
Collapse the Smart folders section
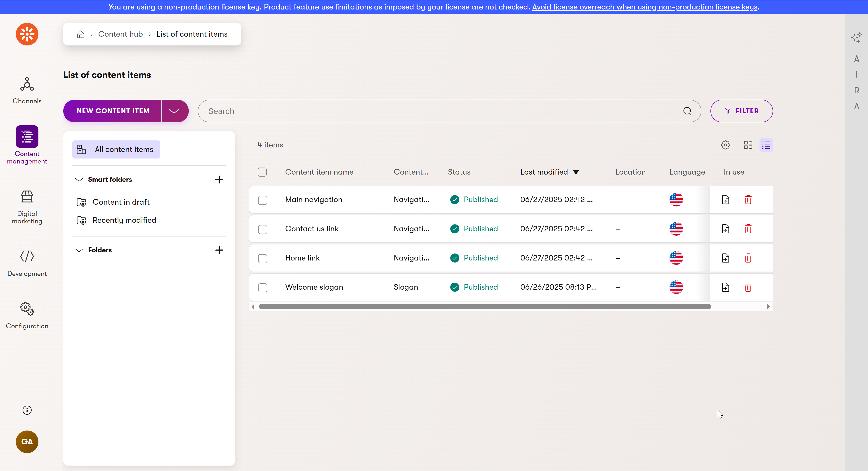(79, 179)
